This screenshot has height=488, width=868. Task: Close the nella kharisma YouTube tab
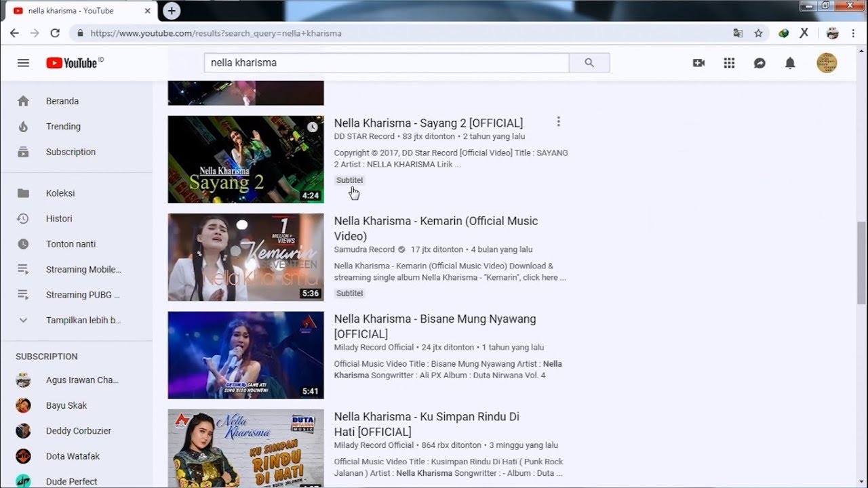tap(149, 11)
